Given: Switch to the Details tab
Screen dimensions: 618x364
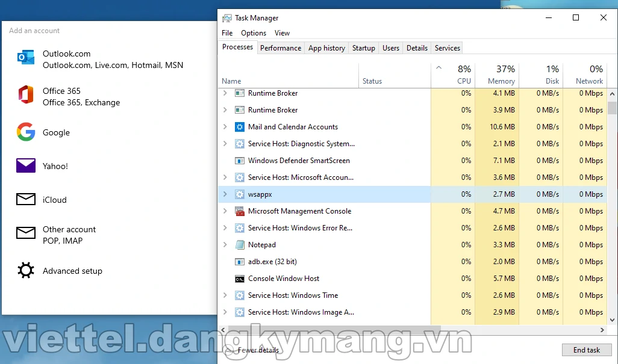Looking at the screenshot, I should (x=417, y=48).
